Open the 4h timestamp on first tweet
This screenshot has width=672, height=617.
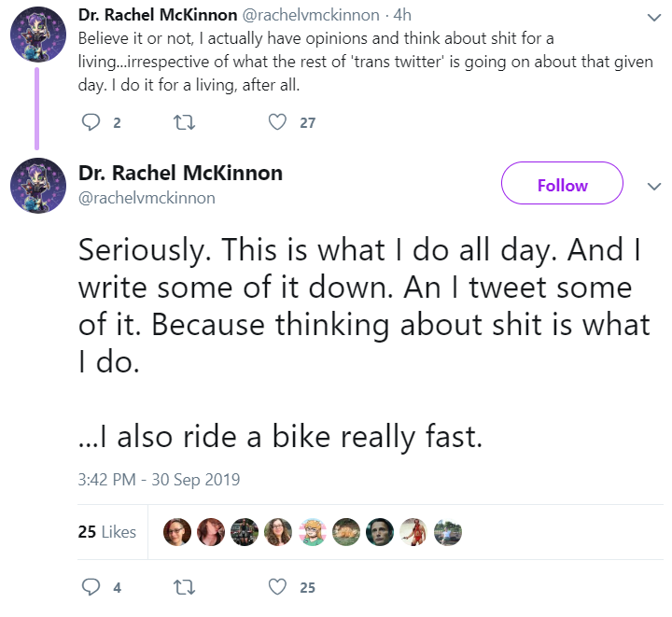tap(402, 16)
